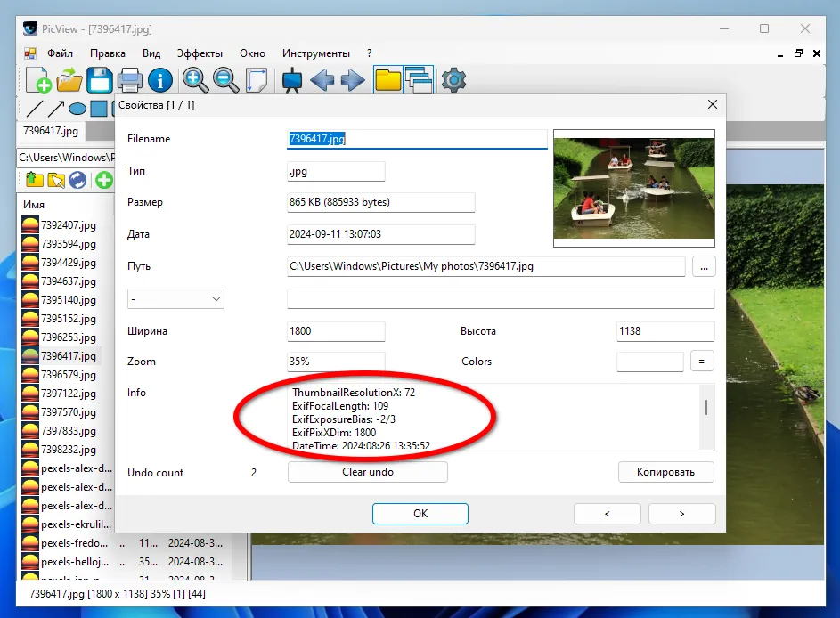The image size is (840, 618).
Task: Select the line drawing tool
Action: click(x=34, y=110)
